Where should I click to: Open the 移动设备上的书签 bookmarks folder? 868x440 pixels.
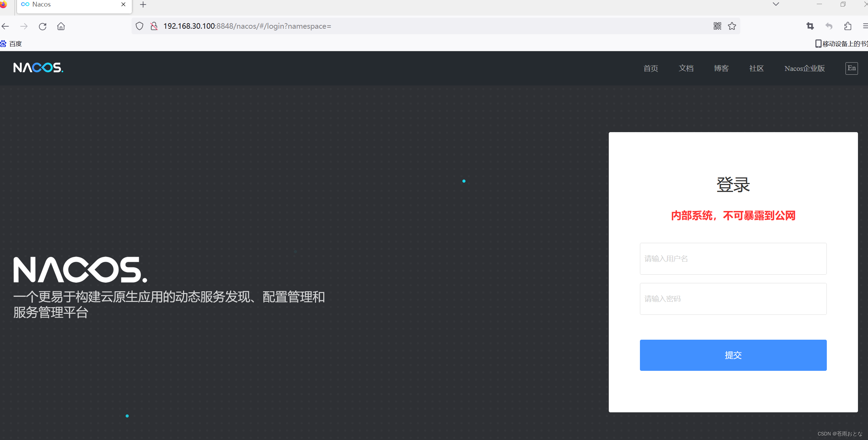[841, 44]
